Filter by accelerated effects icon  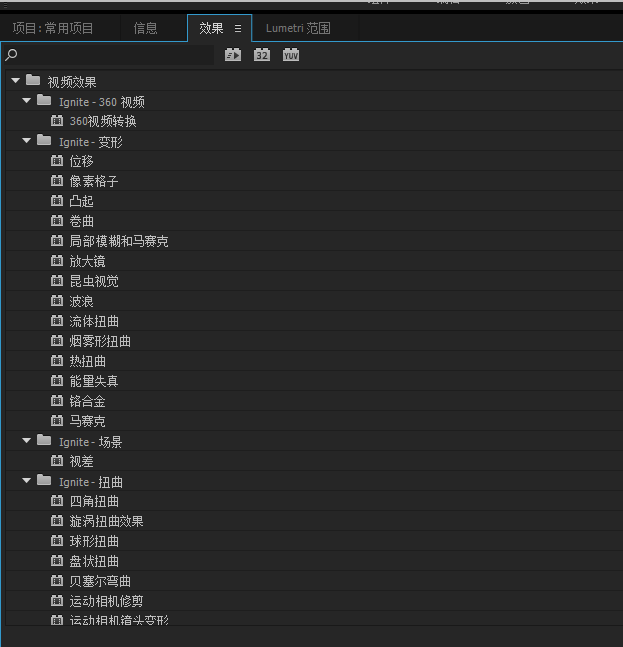(x=233, y=55)
